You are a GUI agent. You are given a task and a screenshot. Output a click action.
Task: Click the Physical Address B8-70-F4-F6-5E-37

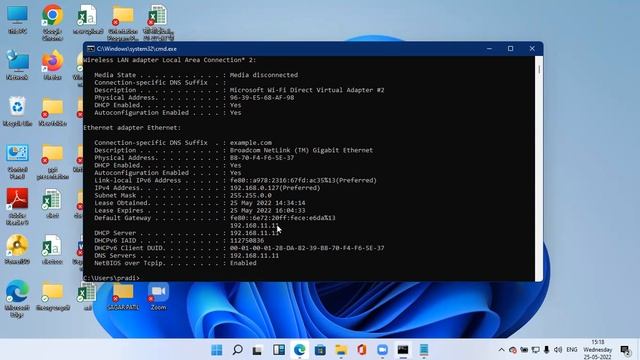coord(262,158)
